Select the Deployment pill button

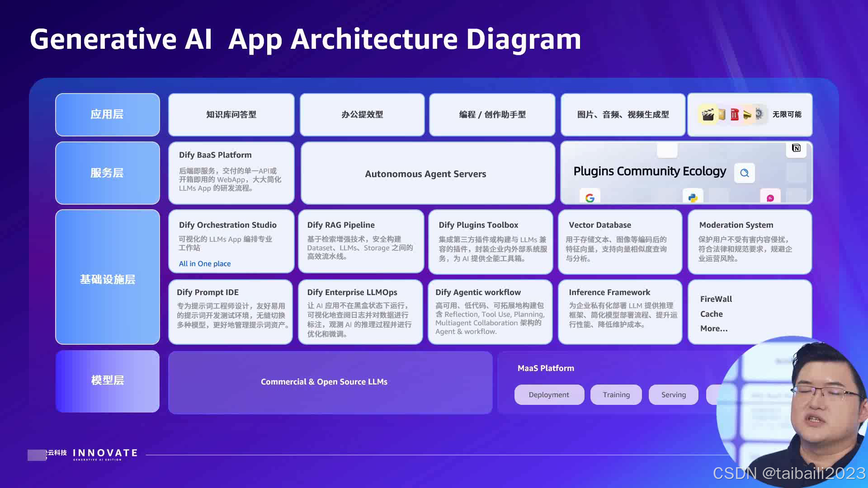click(549, 394)
